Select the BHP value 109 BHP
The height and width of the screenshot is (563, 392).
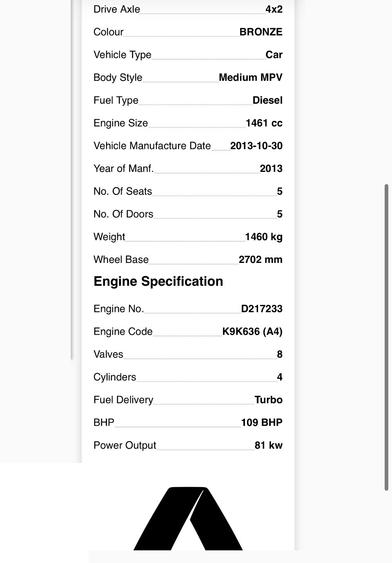pyautogui.click(x=262, y=423)
